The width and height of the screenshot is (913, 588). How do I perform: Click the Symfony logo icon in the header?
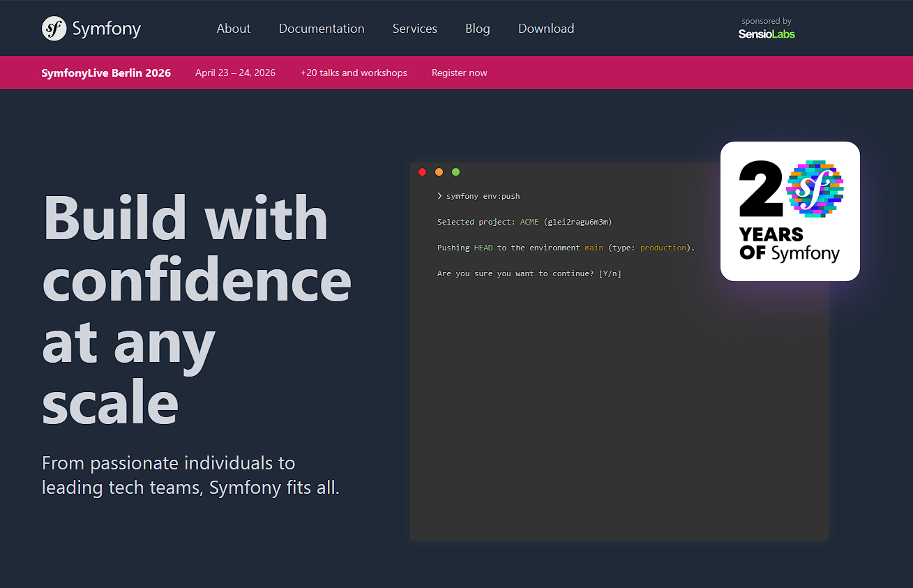point(54,28)
